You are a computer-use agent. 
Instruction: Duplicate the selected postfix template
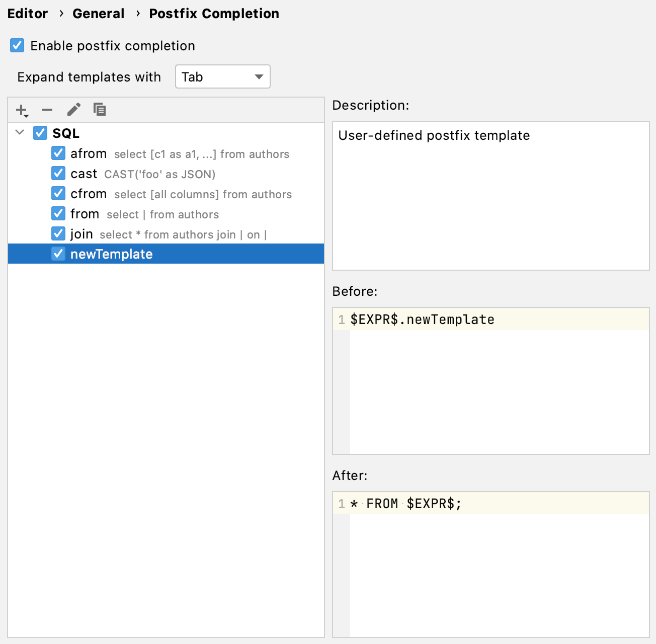pos(100,109)
